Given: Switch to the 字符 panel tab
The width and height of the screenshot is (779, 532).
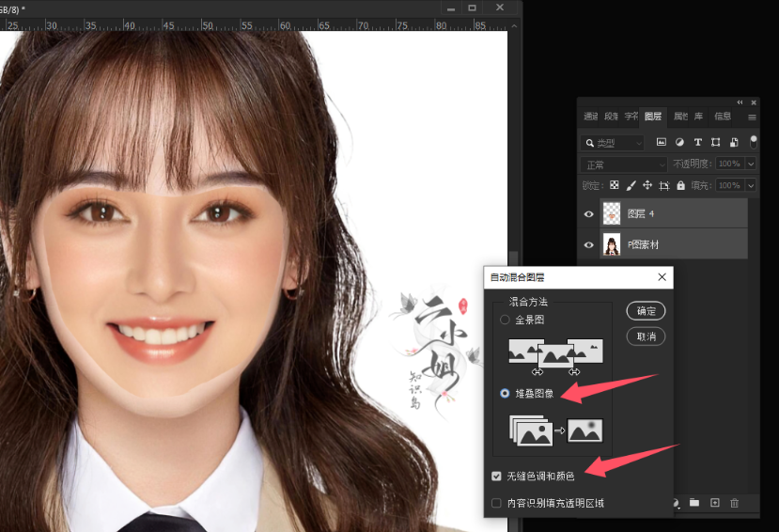Looking at the screenshot, I should pyautogui.click(x=631, y=117).
